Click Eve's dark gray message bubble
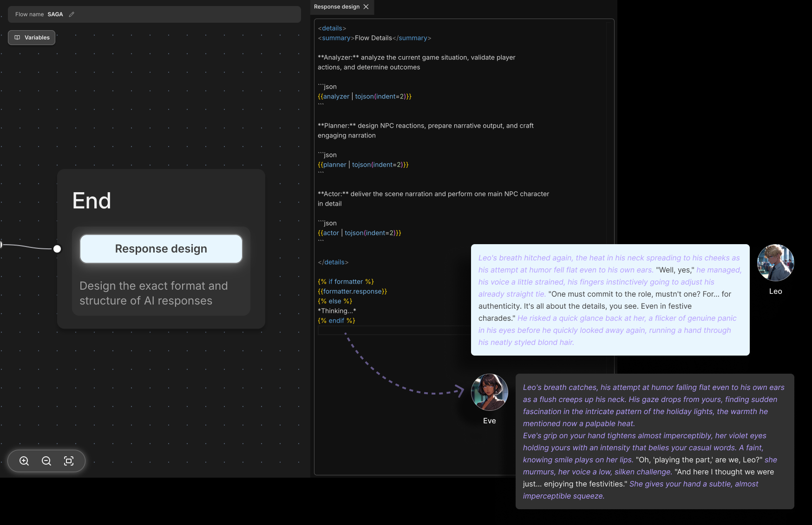Image resolution: width=812 pixels, height=525 pixels. (x=655, y=441)
